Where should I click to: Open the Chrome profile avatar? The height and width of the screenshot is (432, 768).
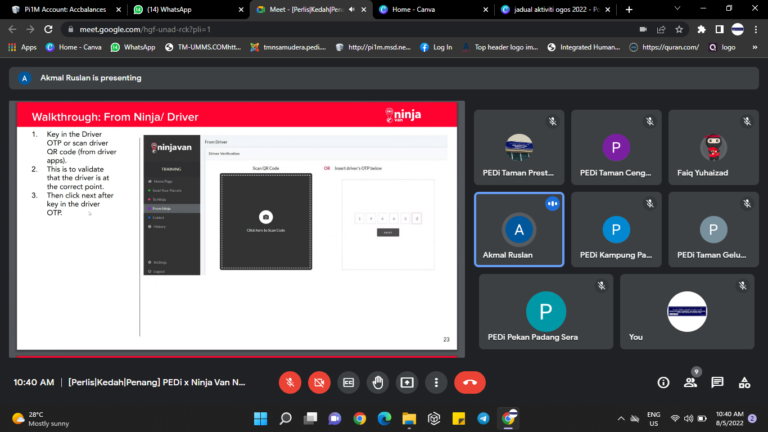[738, 29]
